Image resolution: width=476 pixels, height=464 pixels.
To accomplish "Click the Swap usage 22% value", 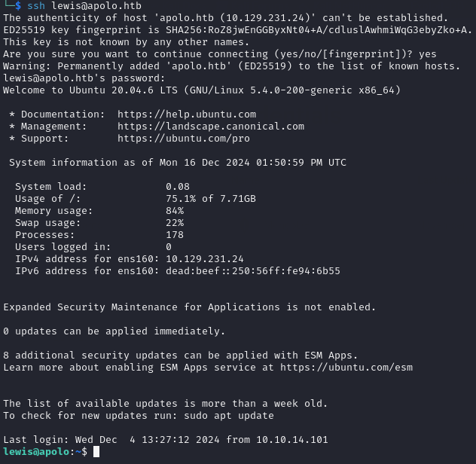I will pyautogui.click(x=175, y=223).
